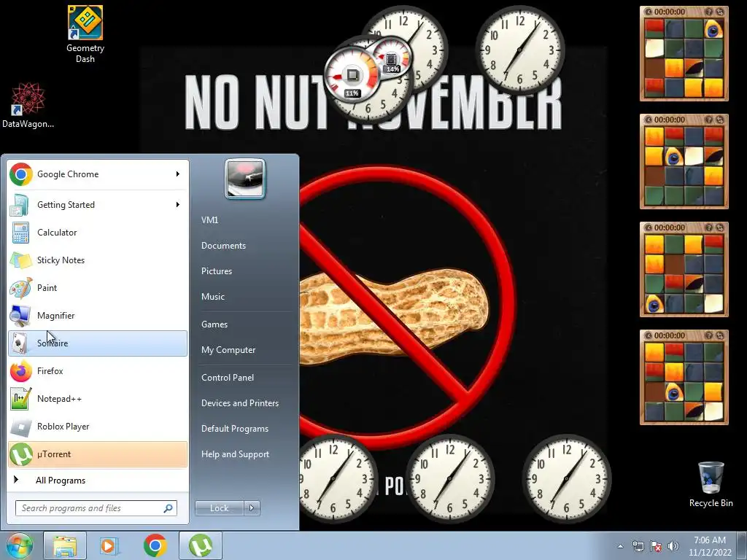The image size is (747, 560).
Task: Open Help and Support
Action: click(x=235, y=454)
